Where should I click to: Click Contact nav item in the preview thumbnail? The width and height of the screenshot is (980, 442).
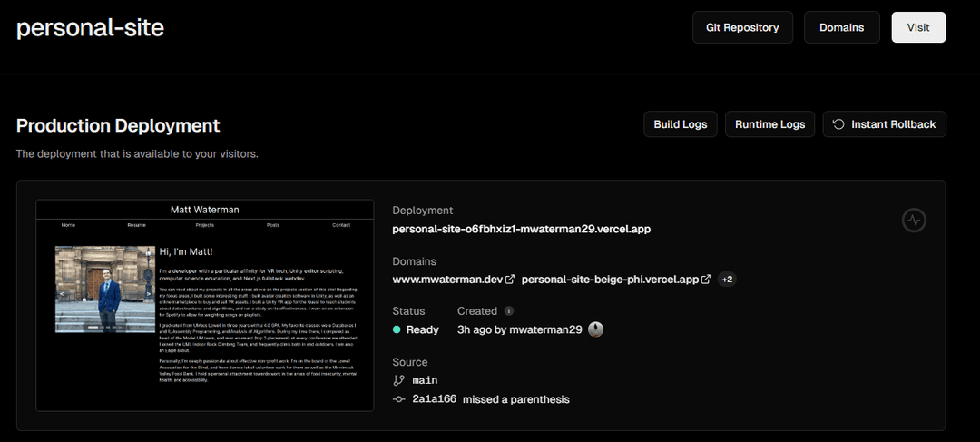click(x=341, y=225)
